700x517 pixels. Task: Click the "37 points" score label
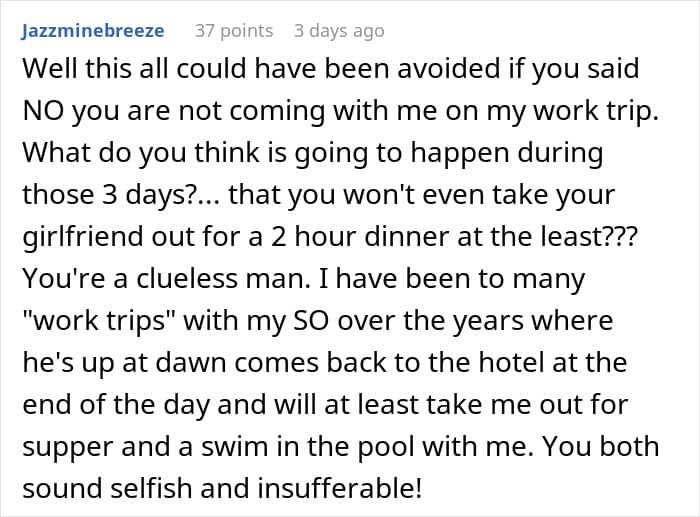[234, 31]
